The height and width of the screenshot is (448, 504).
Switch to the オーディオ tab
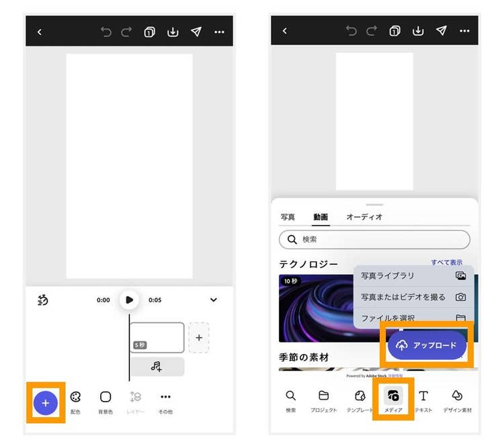pyautogui.click(x=364, y=217)
